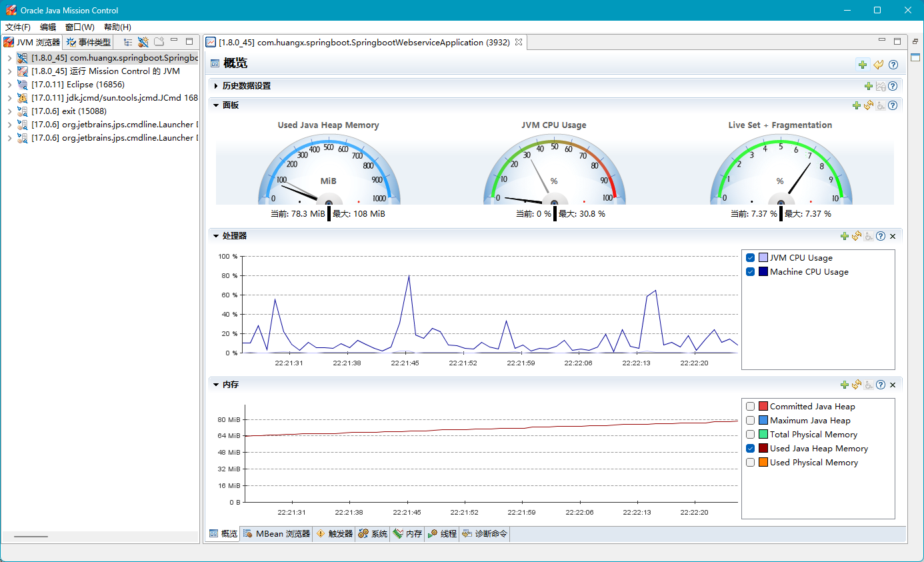Open the 编辑 menu

pyautogui.click(x=48, y=27)
